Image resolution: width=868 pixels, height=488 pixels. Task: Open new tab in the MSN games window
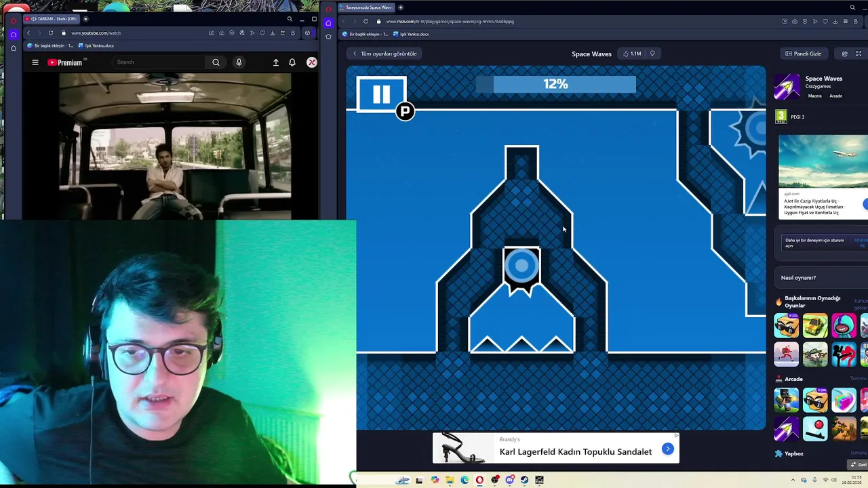pos(401,7)
